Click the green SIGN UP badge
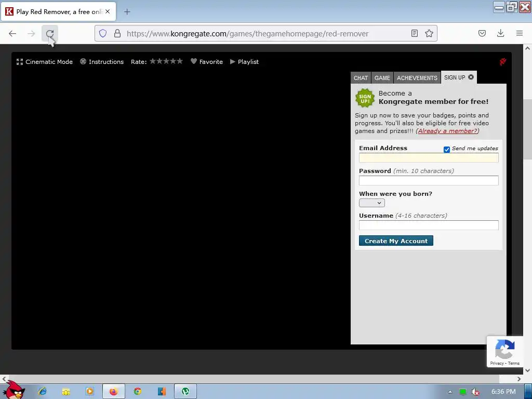This screenshot has width=532, height=399. (x=365, y=98)
